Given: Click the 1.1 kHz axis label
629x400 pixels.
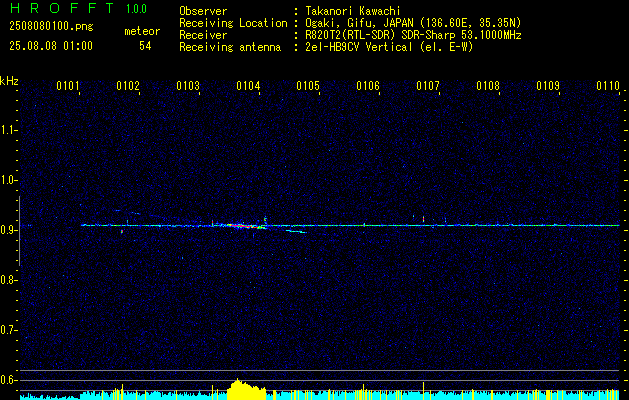Looking at the screenshot, I should tap(8, 130).
